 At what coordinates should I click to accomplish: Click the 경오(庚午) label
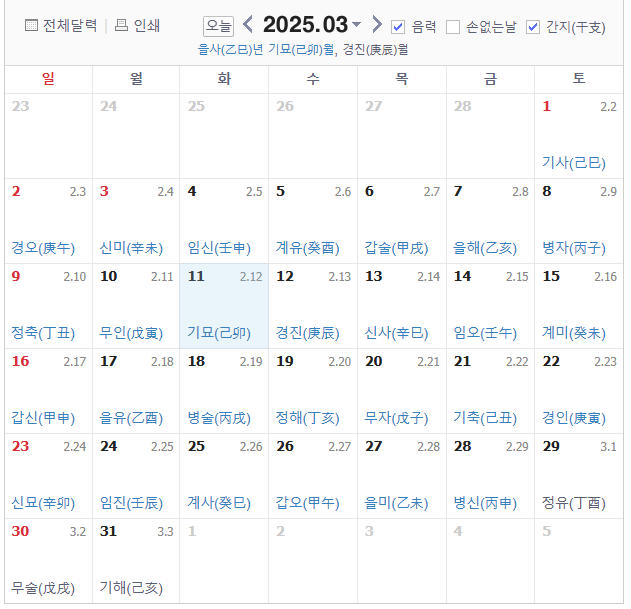coord(43,248)
